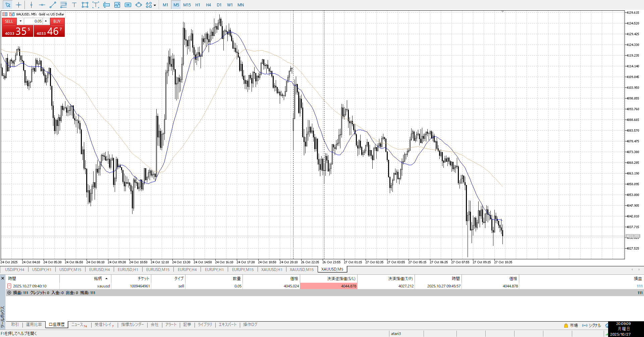644x337 pixels.
Task: Click the lot volume input field
Action: pyautogui.click(x=33, y=21)
